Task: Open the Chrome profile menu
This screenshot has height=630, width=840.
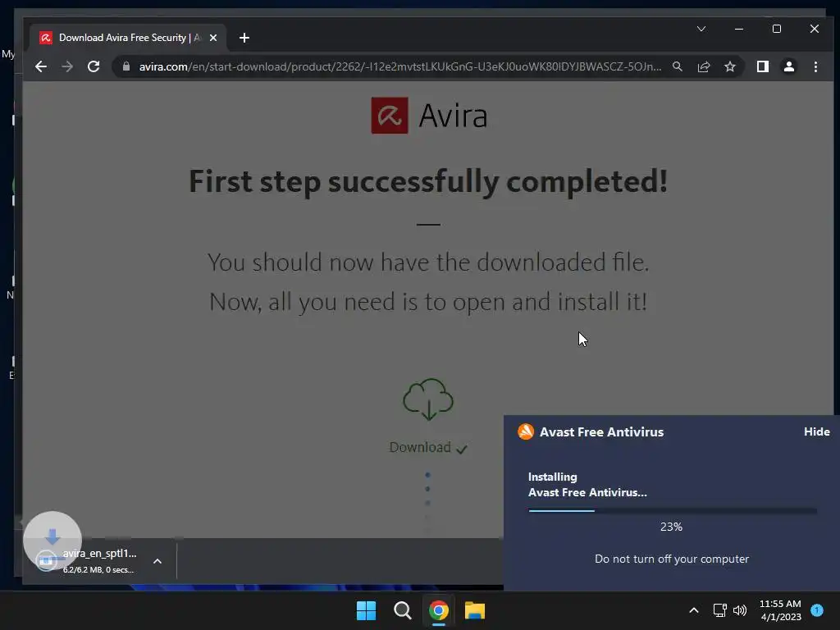Action: 789,66
